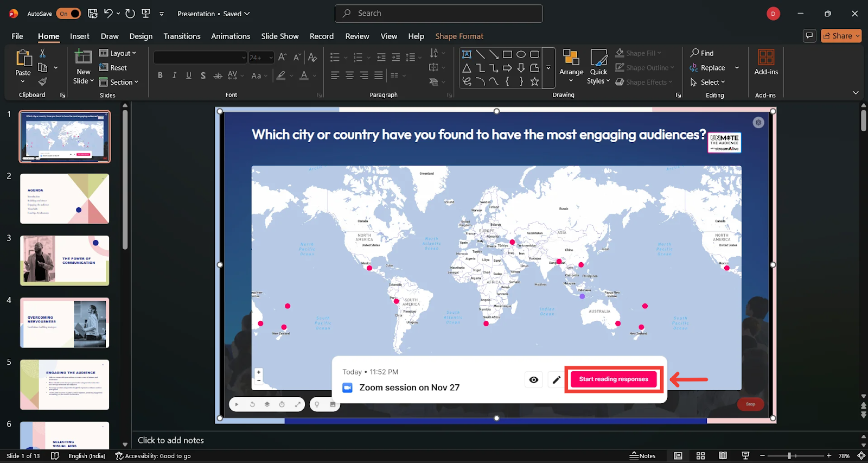The image size is (868, 463).
Task: Toggle Underline formatting
Action: pos(189,75)
